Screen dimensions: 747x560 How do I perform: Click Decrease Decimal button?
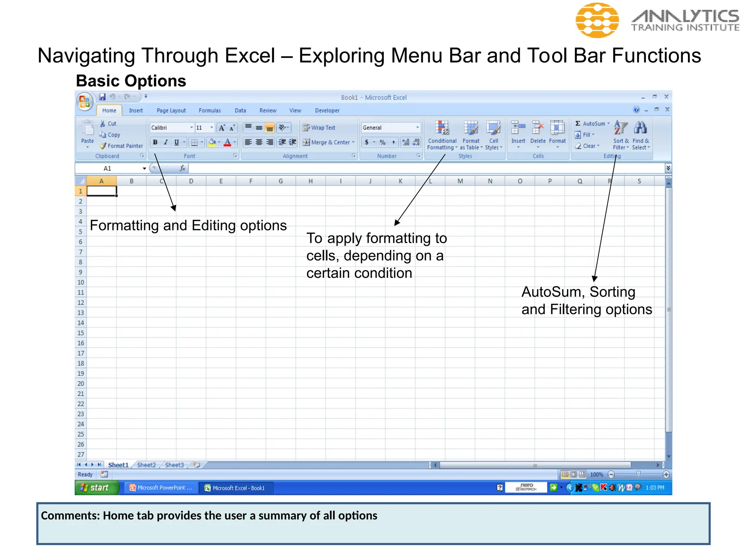pyautogui.click(x=416, y=142)
